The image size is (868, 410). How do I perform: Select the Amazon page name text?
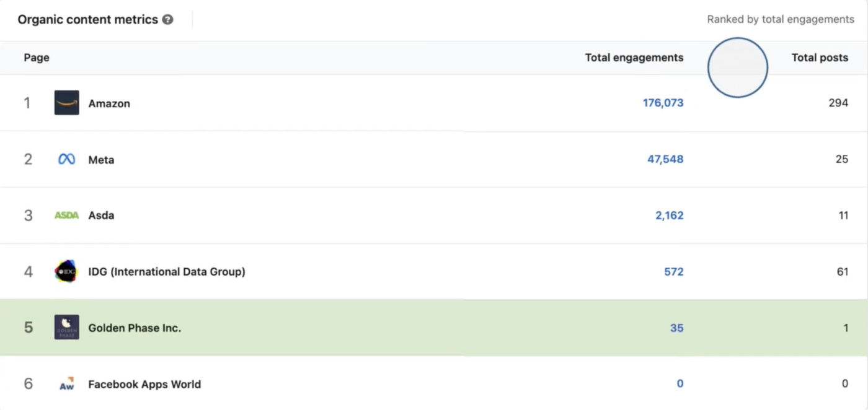point(110,103)
